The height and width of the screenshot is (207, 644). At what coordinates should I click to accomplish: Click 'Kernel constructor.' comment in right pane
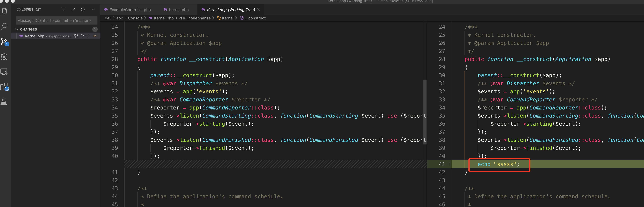[505, 35]
